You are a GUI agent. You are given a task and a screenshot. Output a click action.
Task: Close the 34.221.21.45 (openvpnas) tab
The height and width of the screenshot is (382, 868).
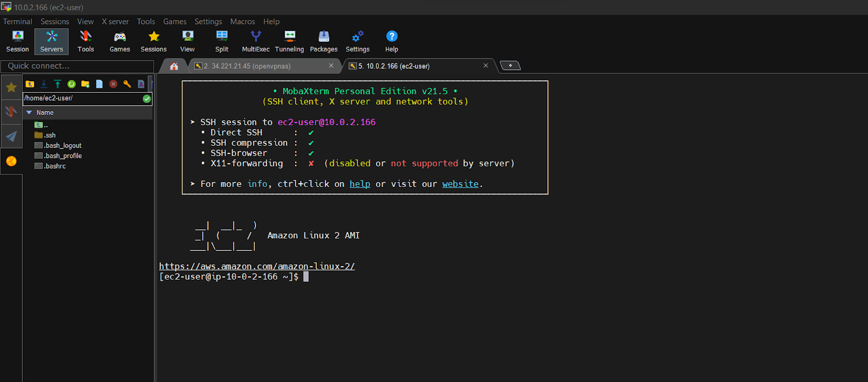(x=331, y=66)
